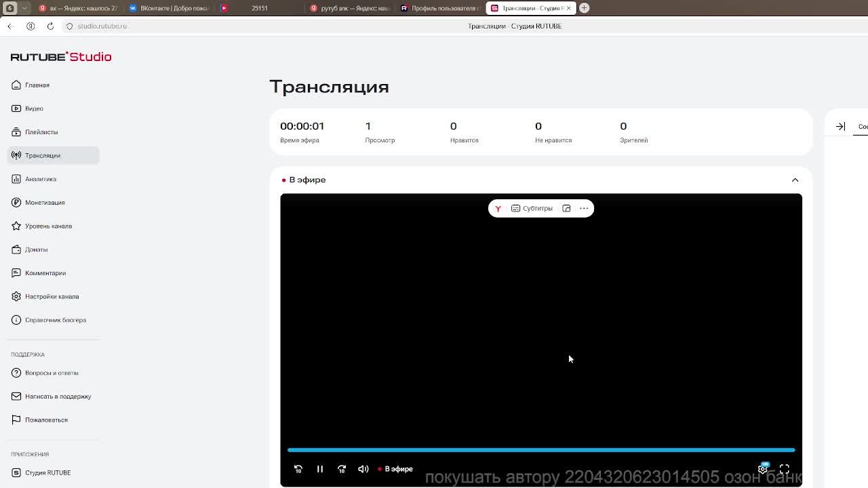Viewport: 868px width, 488px height.
Task: Open the Видео section in sidebar
Action: (x=34, y=108)
